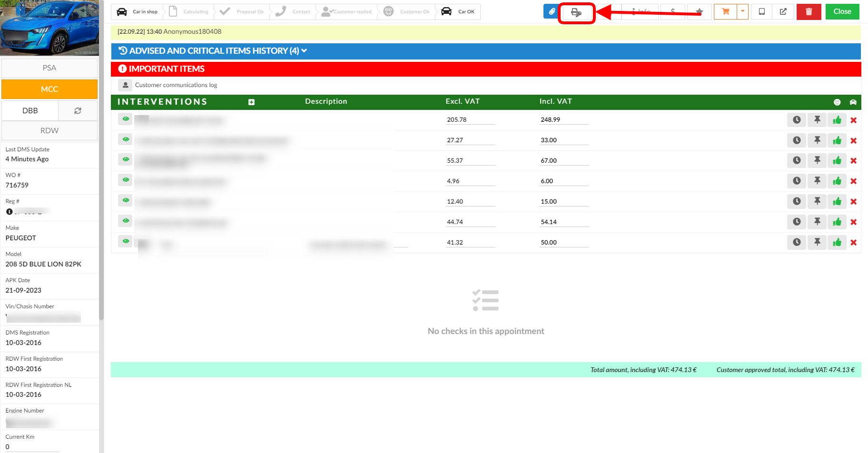Add intervention using the plus icon
This screenshot has width=868, height=453.
(x=251, y=102)
